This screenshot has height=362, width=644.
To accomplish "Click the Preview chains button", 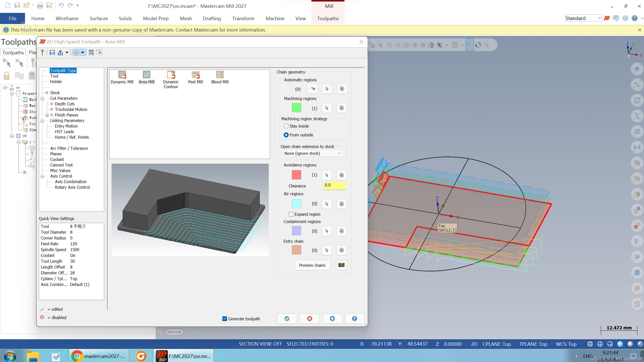I will click(x=312, y=265).
